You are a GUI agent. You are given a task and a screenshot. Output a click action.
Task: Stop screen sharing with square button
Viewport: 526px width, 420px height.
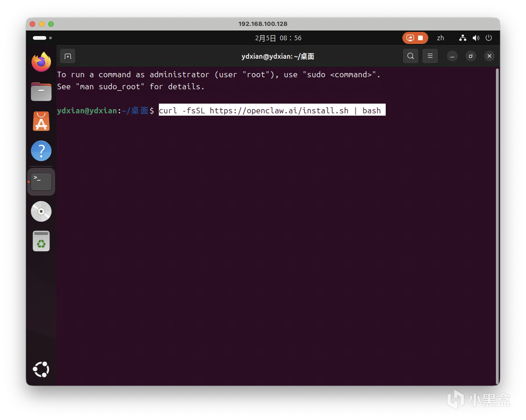tap(421, 38)
